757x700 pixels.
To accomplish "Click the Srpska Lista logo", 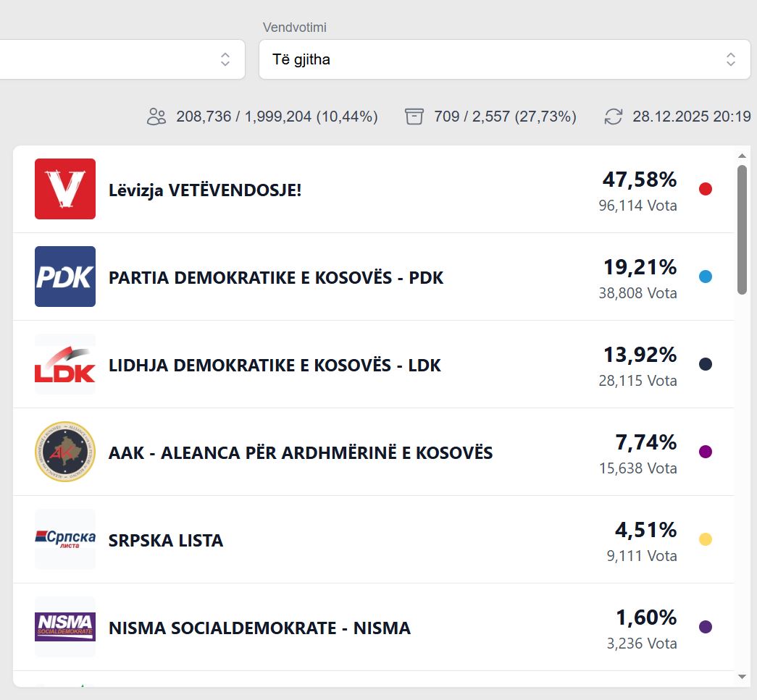I will pyautogui.click(x=65, y=539).
